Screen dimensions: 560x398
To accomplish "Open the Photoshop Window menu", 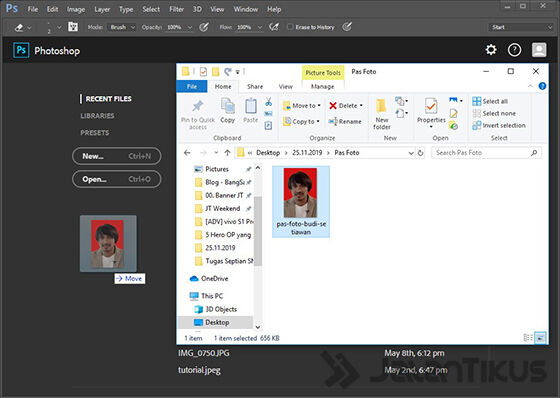I will pyautogui.click(x=246, y=9).
